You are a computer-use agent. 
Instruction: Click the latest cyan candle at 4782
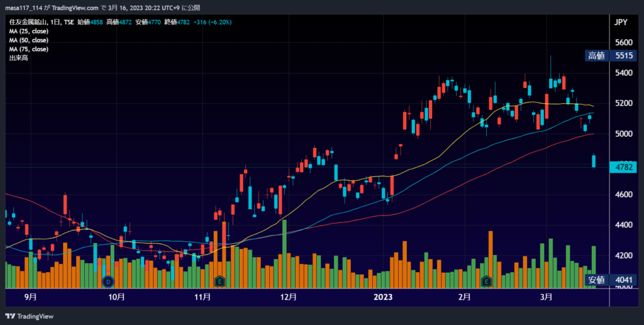[x=594, y=161]
